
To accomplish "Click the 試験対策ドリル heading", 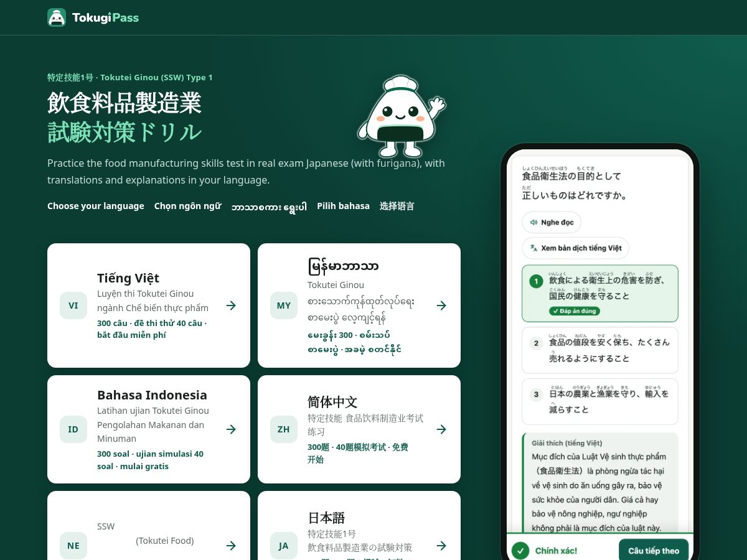I will [125, 132].
